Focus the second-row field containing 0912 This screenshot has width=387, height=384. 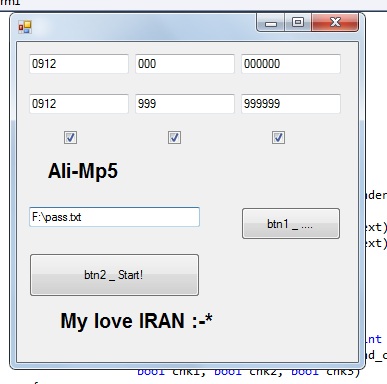[x=79, y=104]
